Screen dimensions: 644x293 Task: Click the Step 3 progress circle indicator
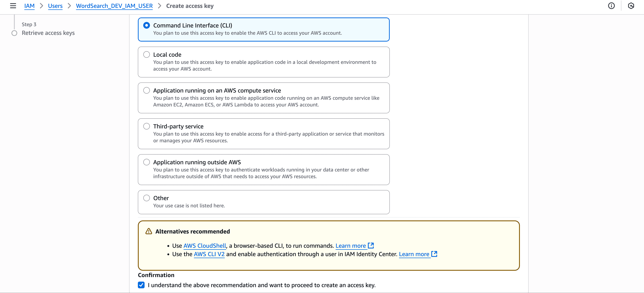(14, 33)
